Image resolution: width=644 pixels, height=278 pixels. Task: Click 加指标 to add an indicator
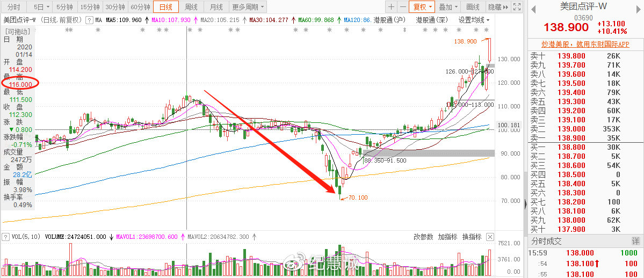[447, 237]
